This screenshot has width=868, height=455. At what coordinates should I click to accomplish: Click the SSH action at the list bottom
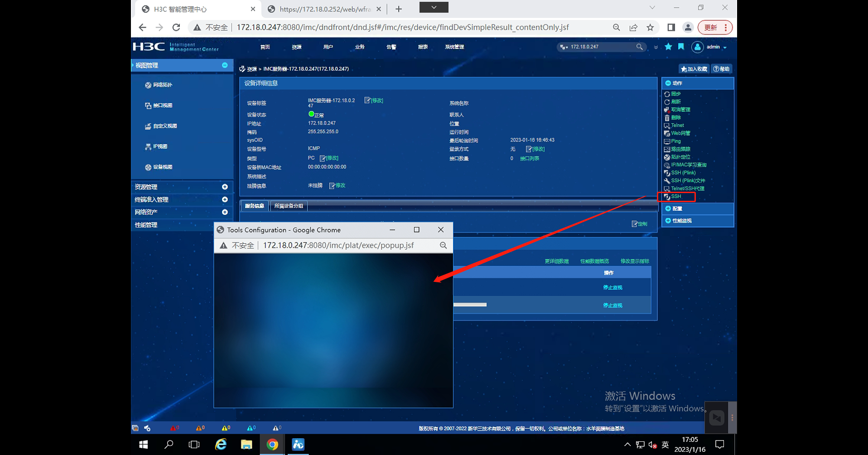676,197
